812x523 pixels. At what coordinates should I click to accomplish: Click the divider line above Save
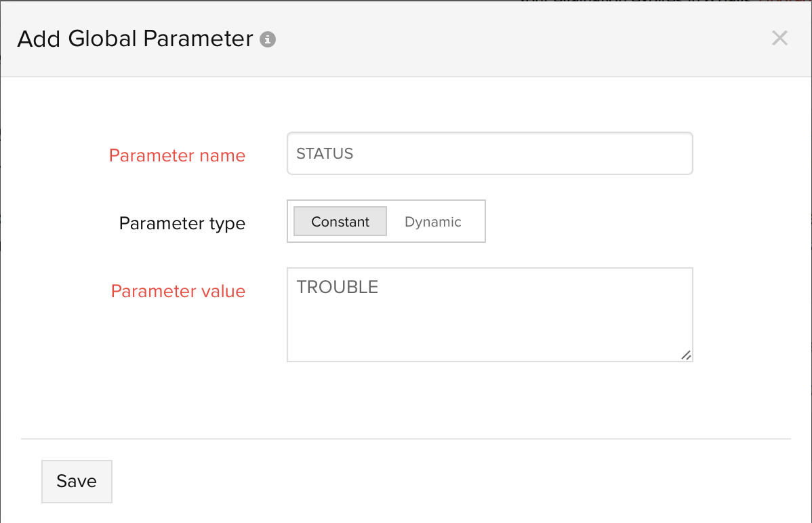coord(405,439)
